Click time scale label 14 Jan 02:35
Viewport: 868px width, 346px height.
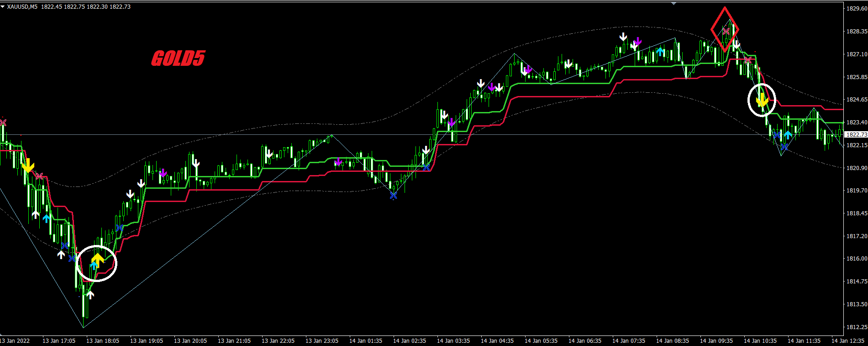point(410,341)
